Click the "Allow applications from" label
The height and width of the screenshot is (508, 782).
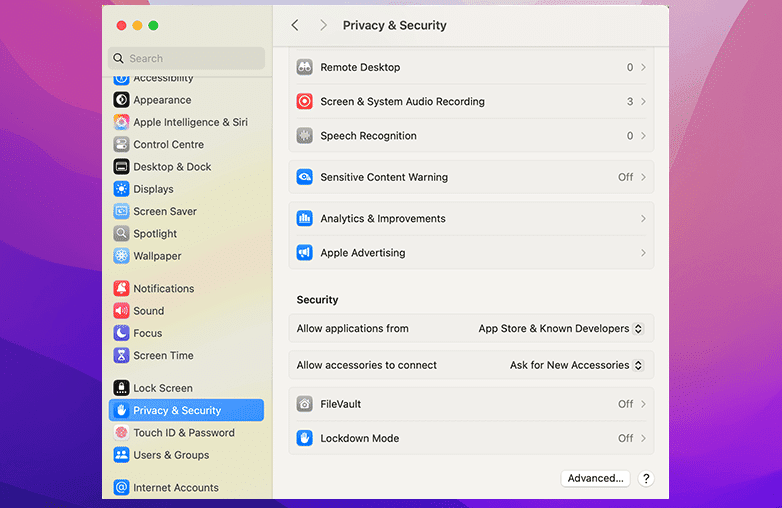353,329
